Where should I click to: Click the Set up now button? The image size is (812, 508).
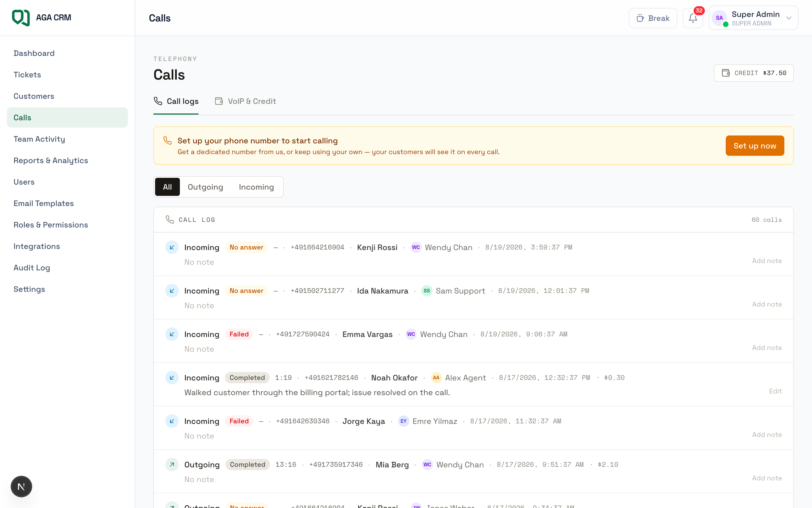click(754, 145)
